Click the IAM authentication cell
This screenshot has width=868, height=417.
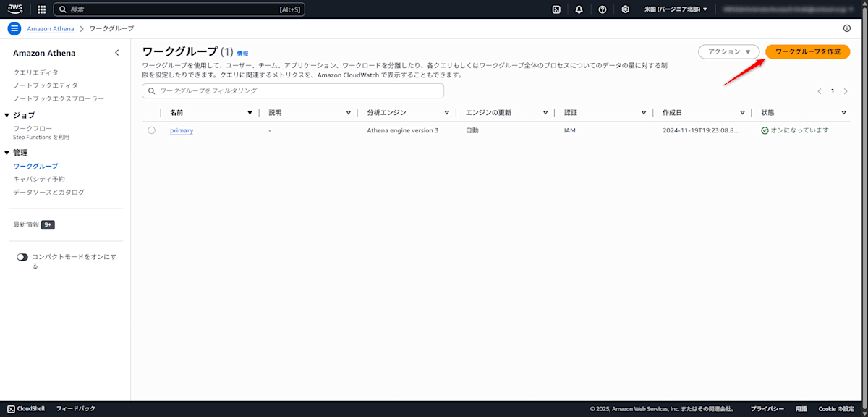click(570, 130)
